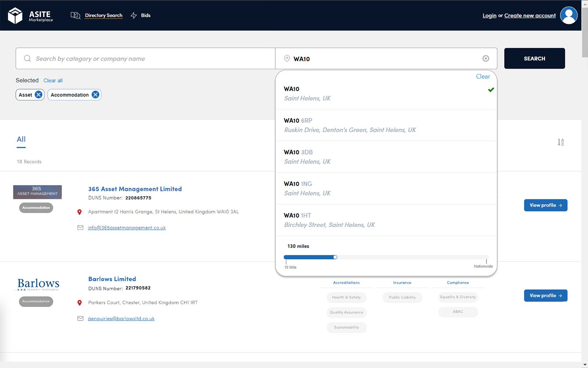Image resolution: width=588 pixels, height=368 pixels.
Task: Click the 130 miles distance label
Action: tap(298, 246)
